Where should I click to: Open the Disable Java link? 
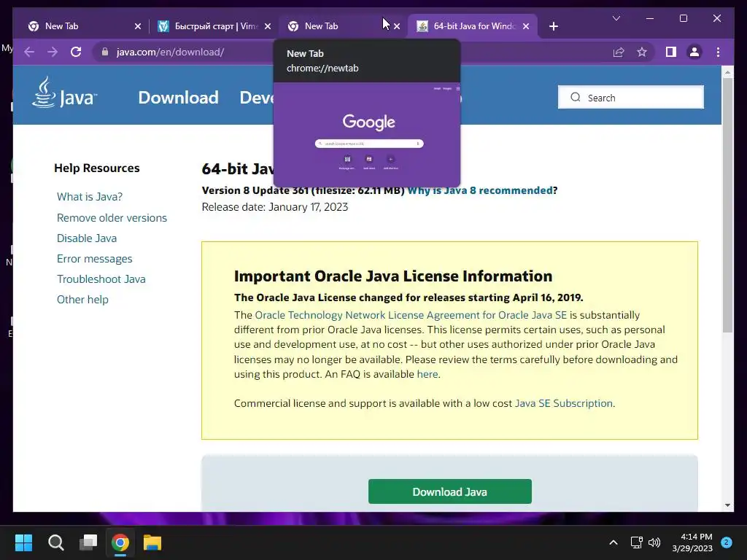(87, 238)
